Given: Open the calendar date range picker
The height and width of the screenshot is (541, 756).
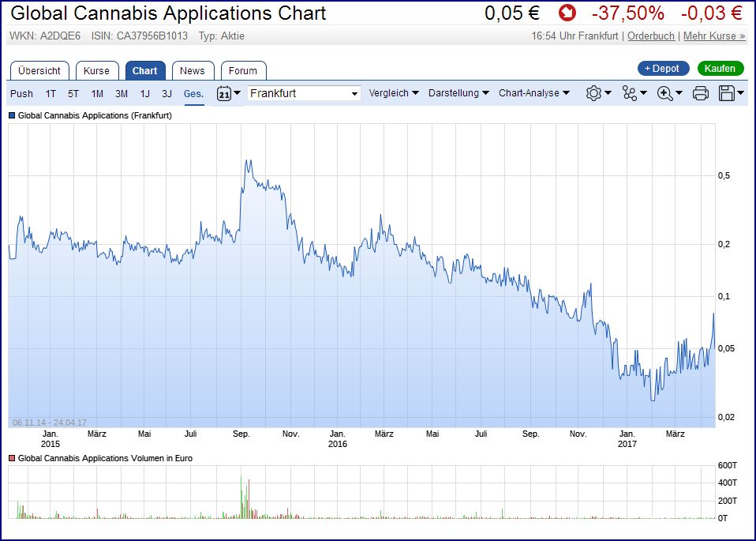Looking at the screenshot, I should coord(228,93).
